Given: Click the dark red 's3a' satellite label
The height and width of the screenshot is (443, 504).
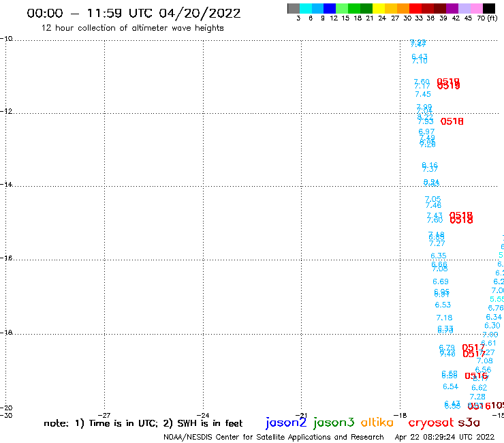Looking at the screenshot, I should tap(469, 423).
